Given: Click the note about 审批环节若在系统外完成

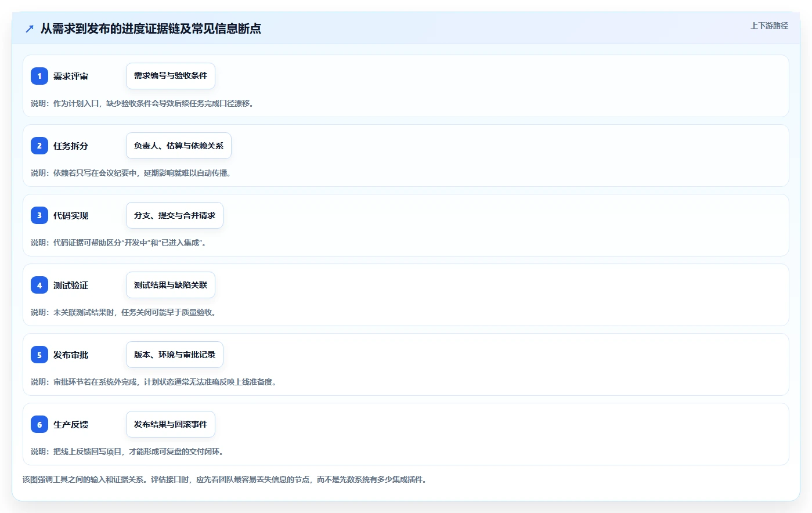Looking at the screenshot, I should pyautogui.click(x=155, y=382).
